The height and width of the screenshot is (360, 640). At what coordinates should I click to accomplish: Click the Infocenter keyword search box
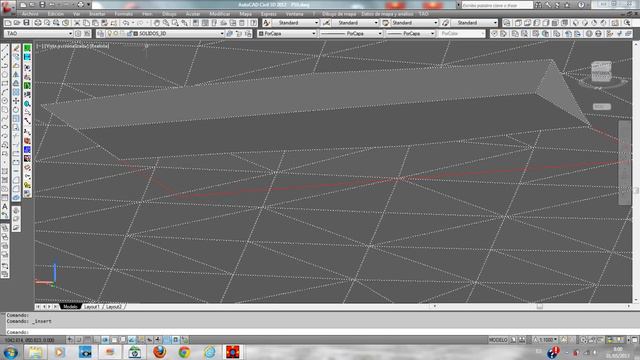tap(497, 5)
